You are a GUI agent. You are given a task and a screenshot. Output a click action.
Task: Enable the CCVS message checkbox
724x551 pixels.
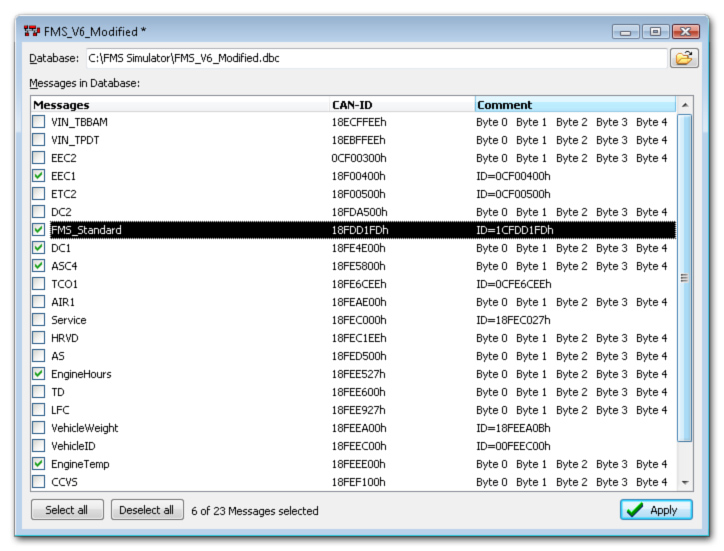tap(39, 482)
